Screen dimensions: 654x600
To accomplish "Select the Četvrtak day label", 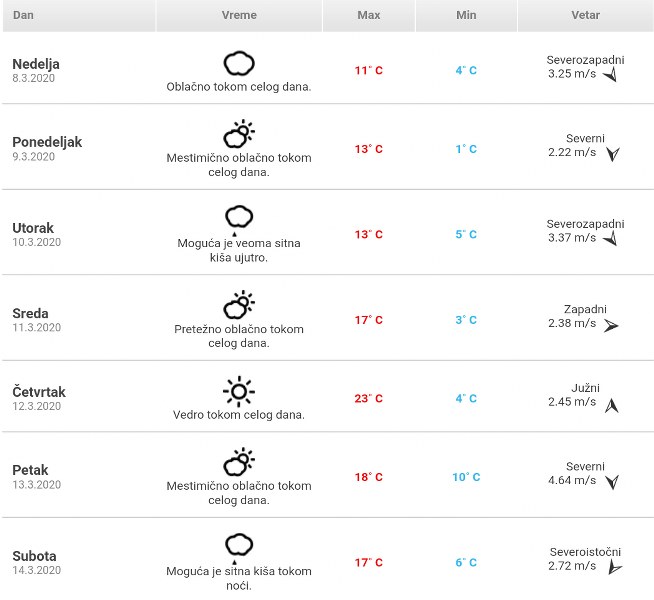I will (x=39, y=392).
